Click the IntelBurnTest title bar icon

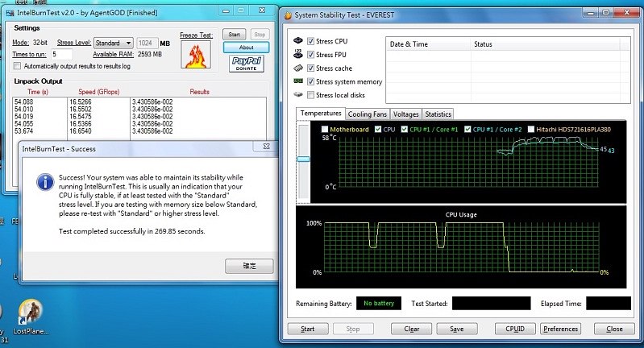tap(10, 13)
